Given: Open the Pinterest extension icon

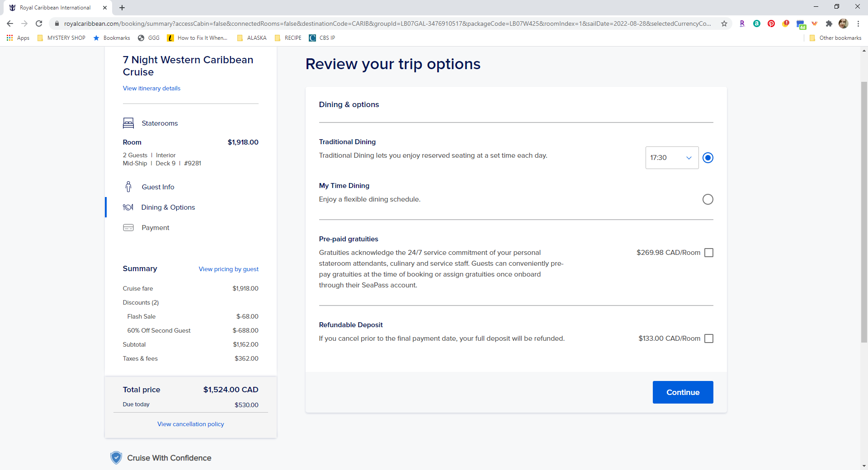Looking at the screenshot, I should click(x=771, y=23).
